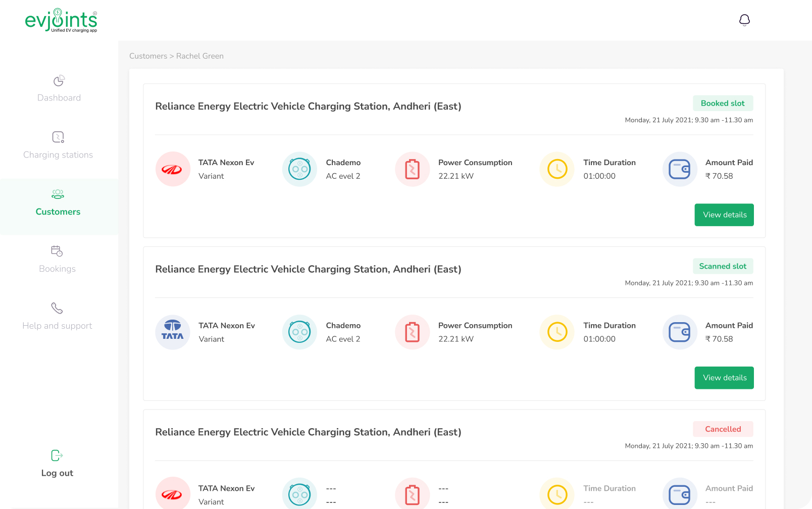812x509 pixels.
Task: Click the Chademo connector icon in first booking
Action: click(x=299, y=169)
